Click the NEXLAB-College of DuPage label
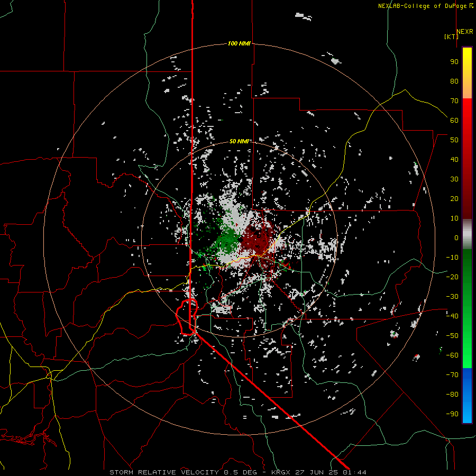Screen dimensions: 476x476 coord(422,6)
